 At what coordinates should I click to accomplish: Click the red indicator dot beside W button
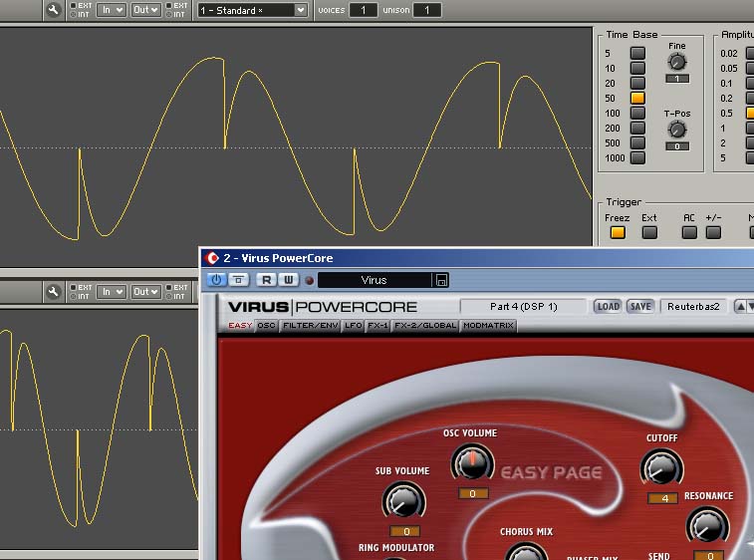click(x=310, y=280)
